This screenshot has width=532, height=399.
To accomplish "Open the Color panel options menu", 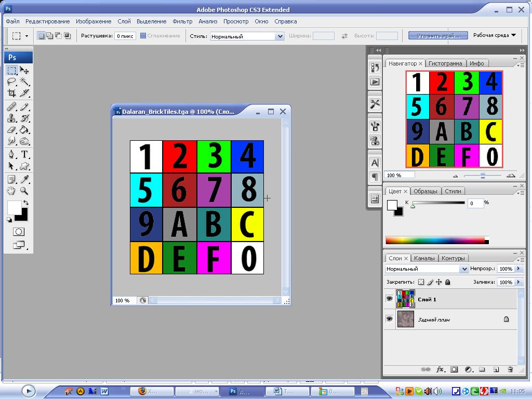I will (x=521, y=193).
